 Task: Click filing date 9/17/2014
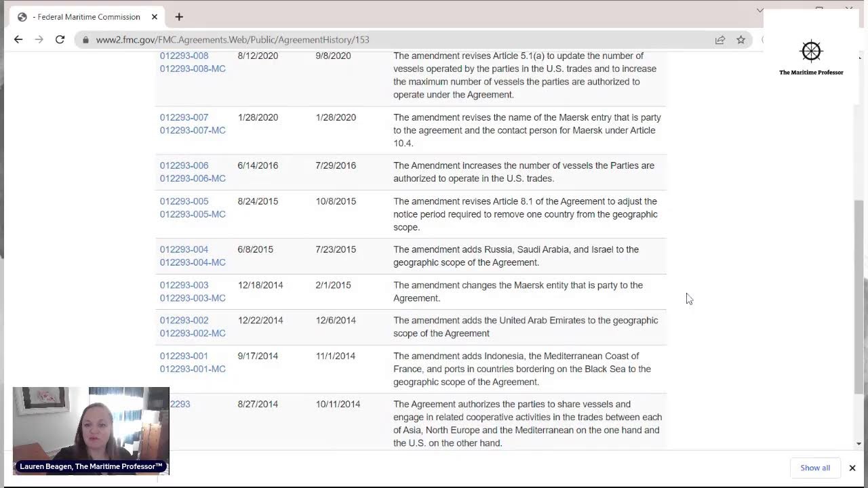(258, 356)
